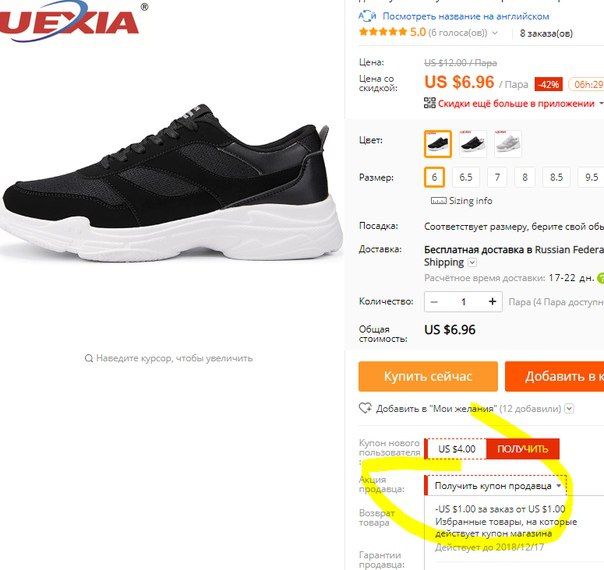Click the UEXIA brand logo
Screen dimensions: 604x570
(71, 20)
